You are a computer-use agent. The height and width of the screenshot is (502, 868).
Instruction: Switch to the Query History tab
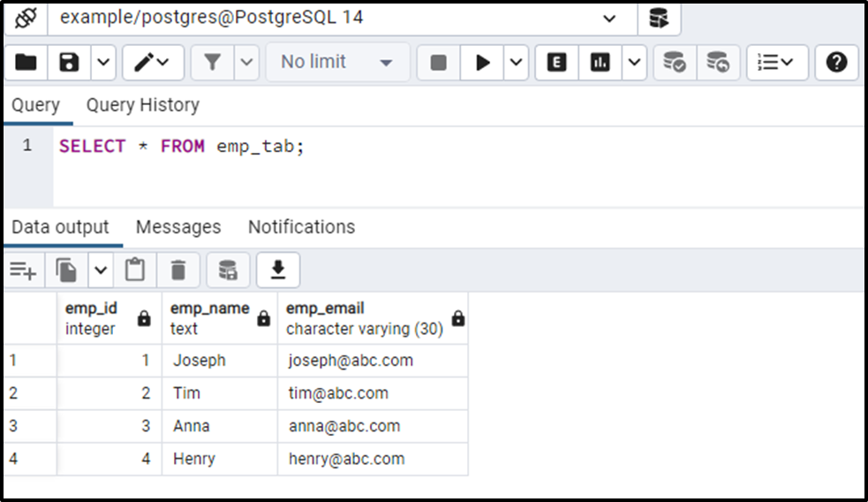click(x=143, y=104)
